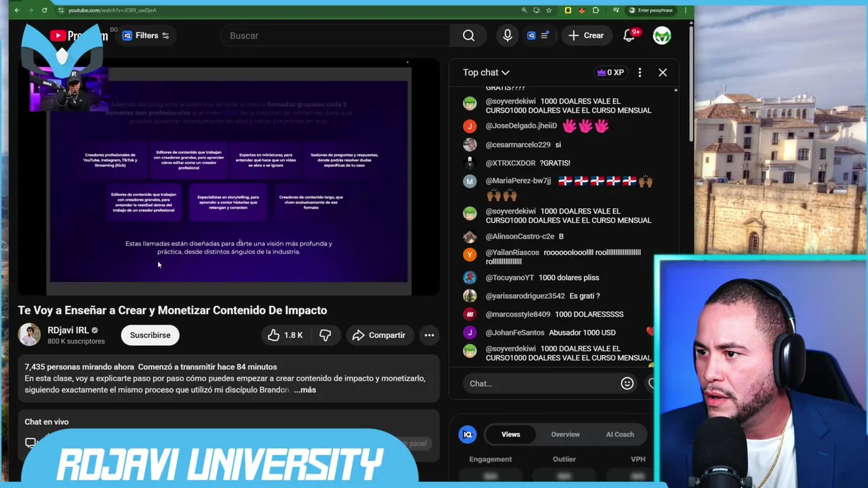The image size is (868, 488).
Task: Click the Buscar search field
Action: coord(336,35)
